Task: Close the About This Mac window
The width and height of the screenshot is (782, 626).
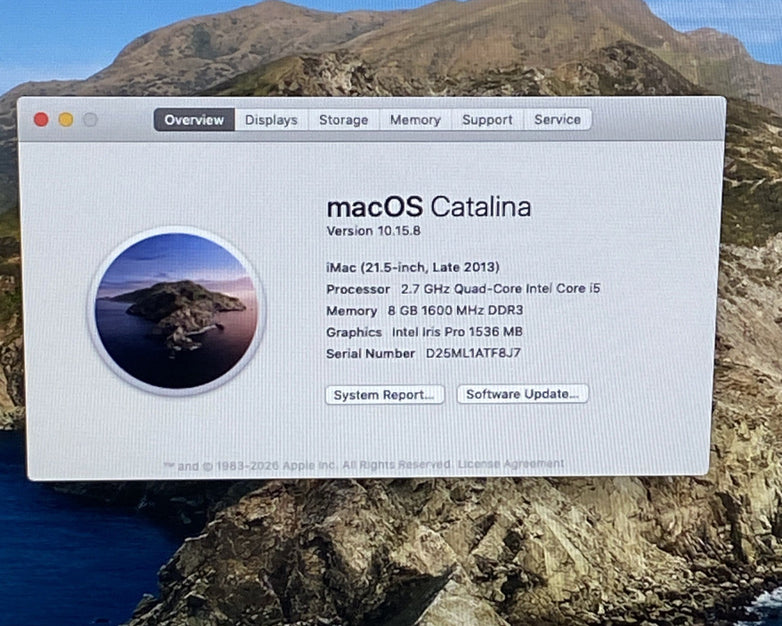Action: tap(41, 120)
